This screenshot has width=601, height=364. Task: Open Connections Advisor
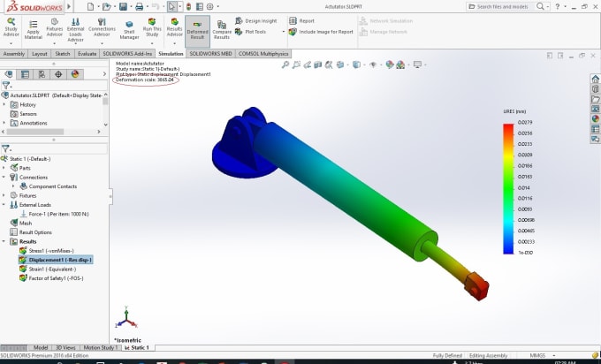(x=102, y=27)
